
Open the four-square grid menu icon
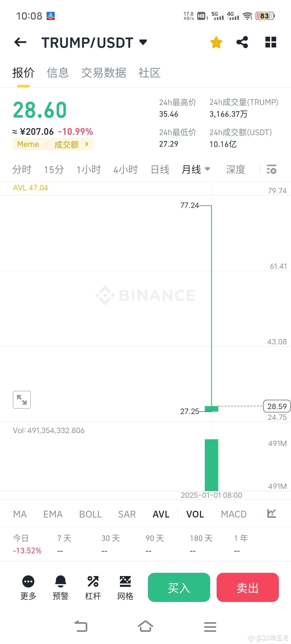tap(271, 42)
